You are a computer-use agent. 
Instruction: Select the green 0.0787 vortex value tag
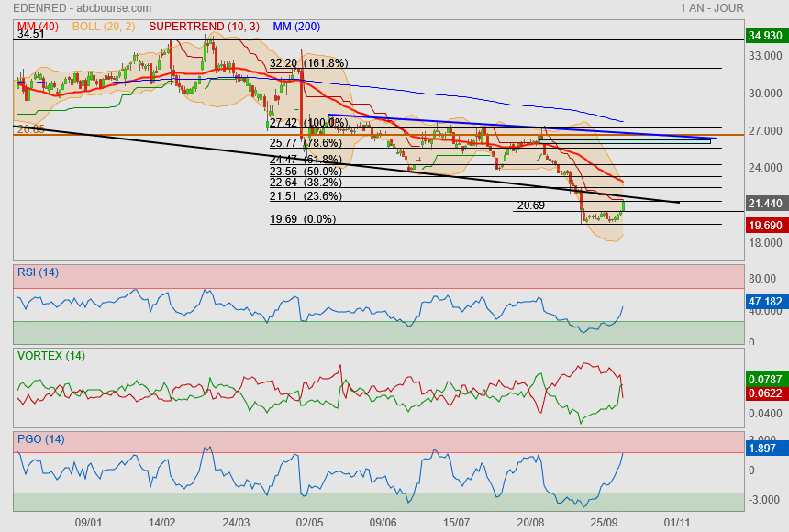point(765,379)
